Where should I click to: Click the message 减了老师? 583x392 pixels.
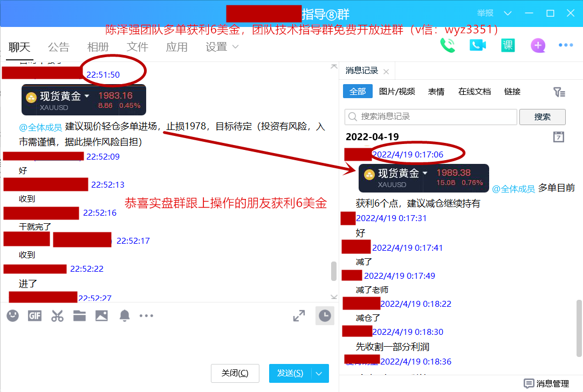372,290
